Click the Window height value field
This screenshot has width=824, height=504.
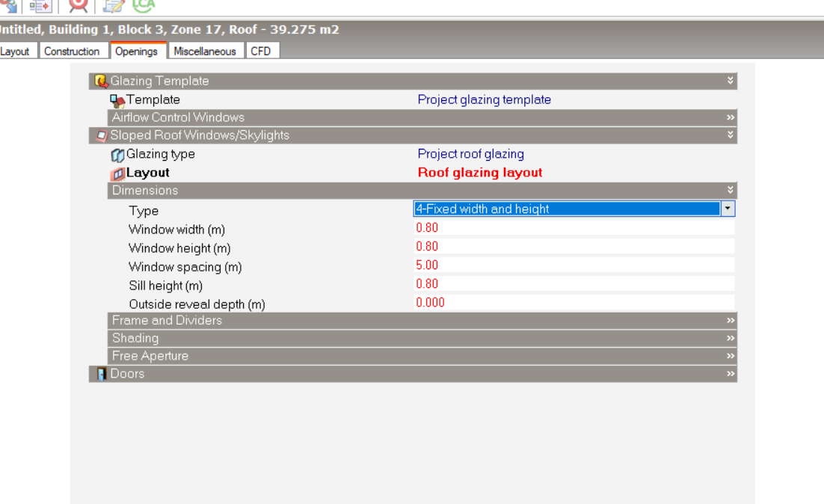[x=574, y=247]
